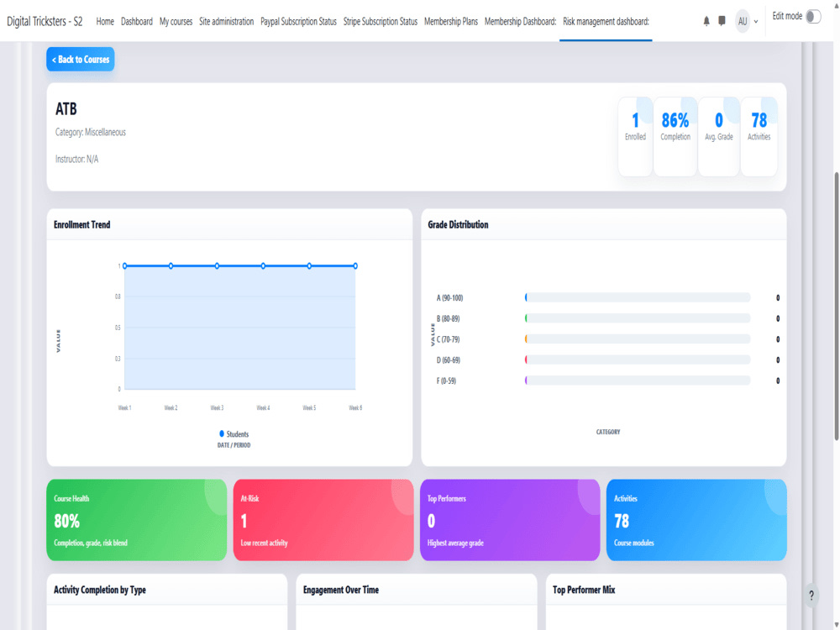Screen dimensions: 840x630
Task: Open Site administration
Action: [226, 22]
